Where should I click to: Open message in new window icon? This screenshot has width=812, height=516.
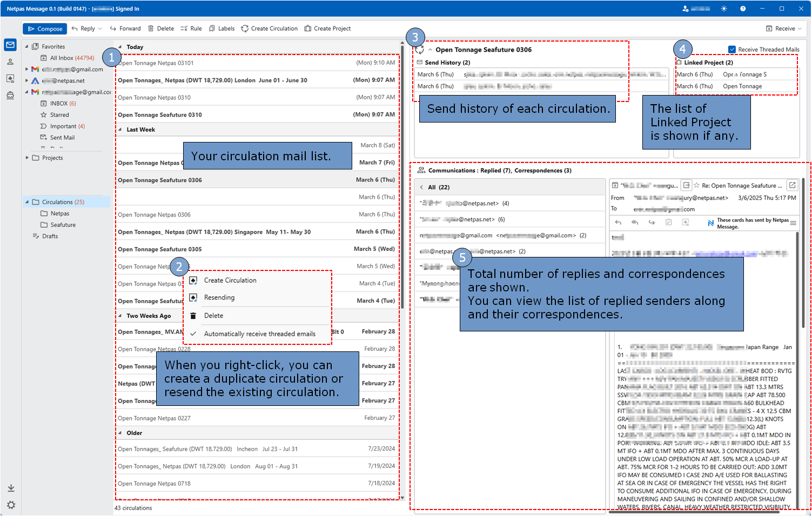(792, 185)
